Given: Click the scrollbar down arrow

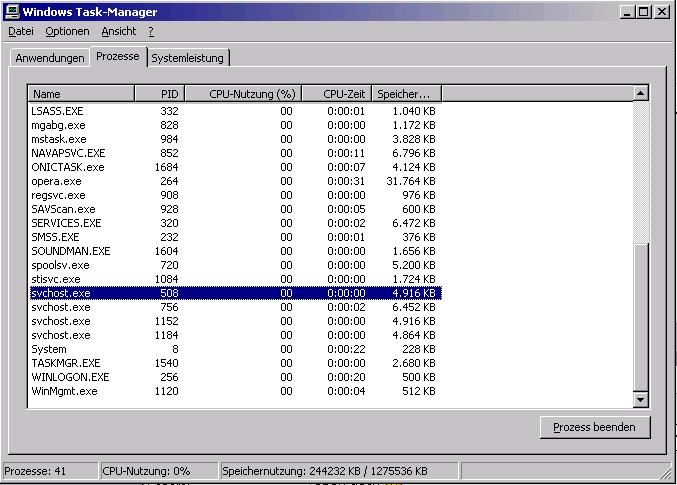Looking at the screenshot, I should [x=641, y=399].
